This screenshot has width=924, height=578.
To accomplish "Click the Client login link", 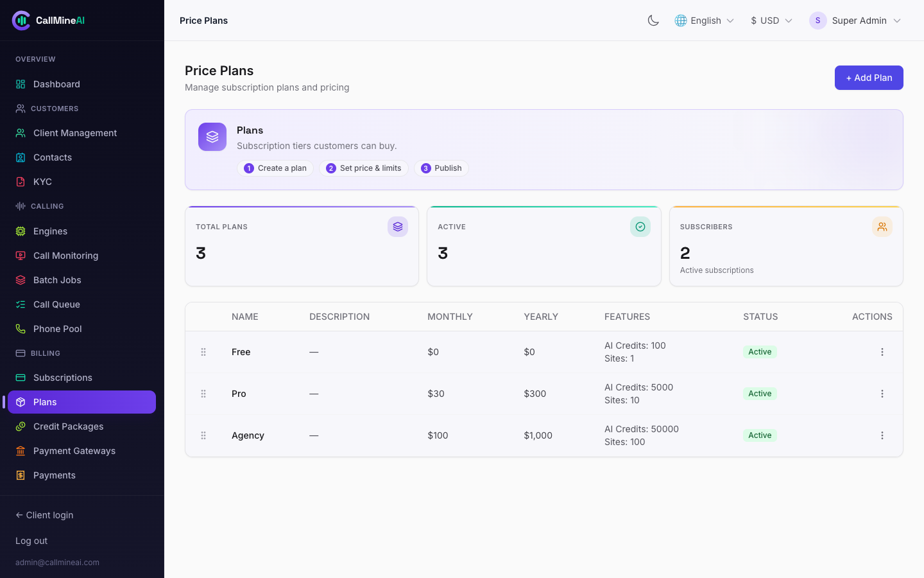I will tap(44, 515).
